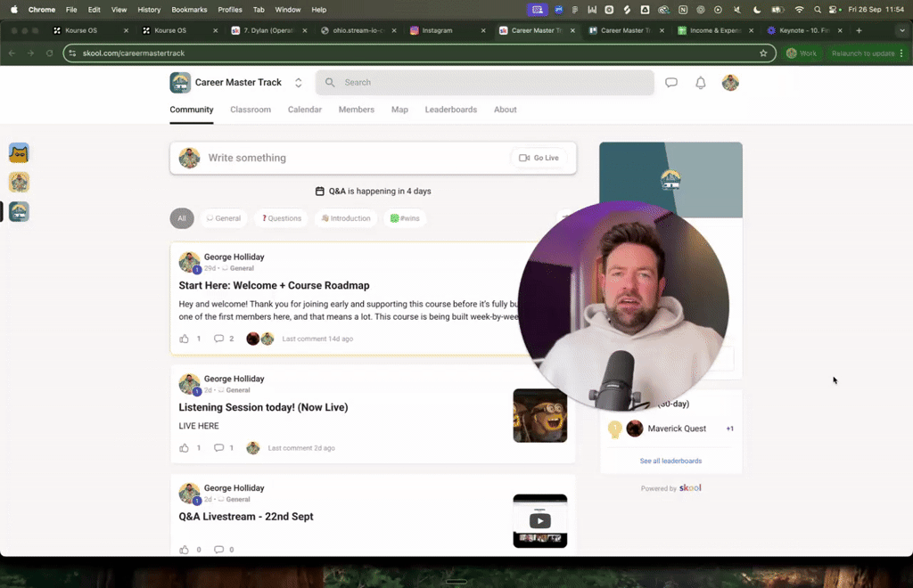Open the Leaderboards tab
The height and width of the screenshot is (588, 913).
pos(450,110)
